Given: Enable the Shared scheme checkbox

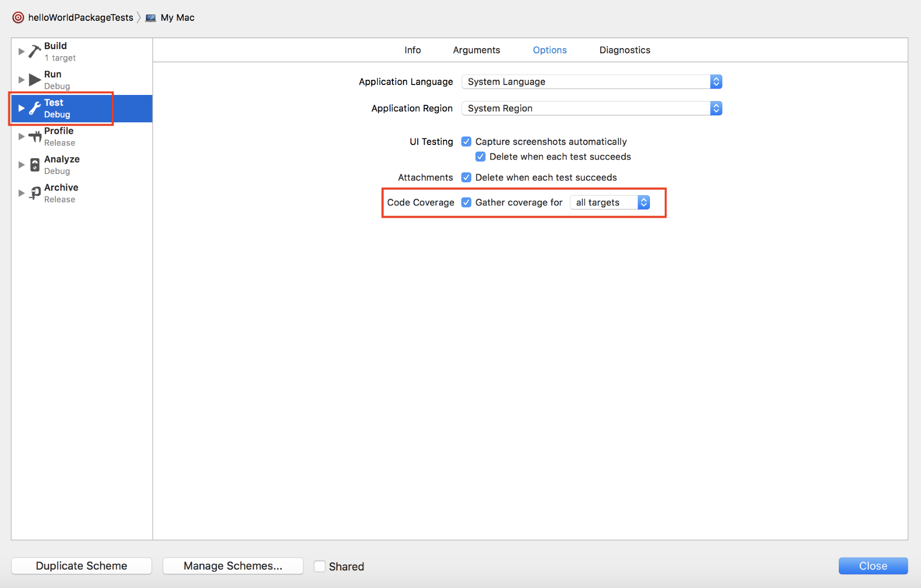Looking at the screenshot, I should click(320, 566).
